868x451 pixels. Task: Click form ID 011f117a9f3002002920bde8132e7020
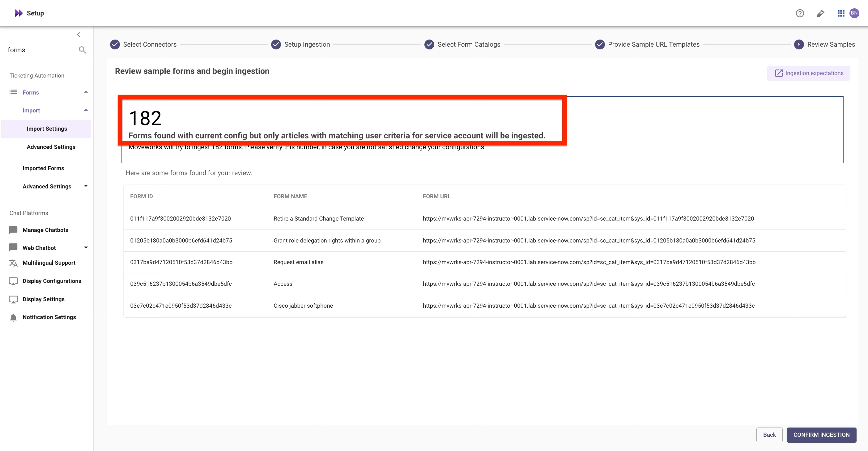[x=180, y=219]
